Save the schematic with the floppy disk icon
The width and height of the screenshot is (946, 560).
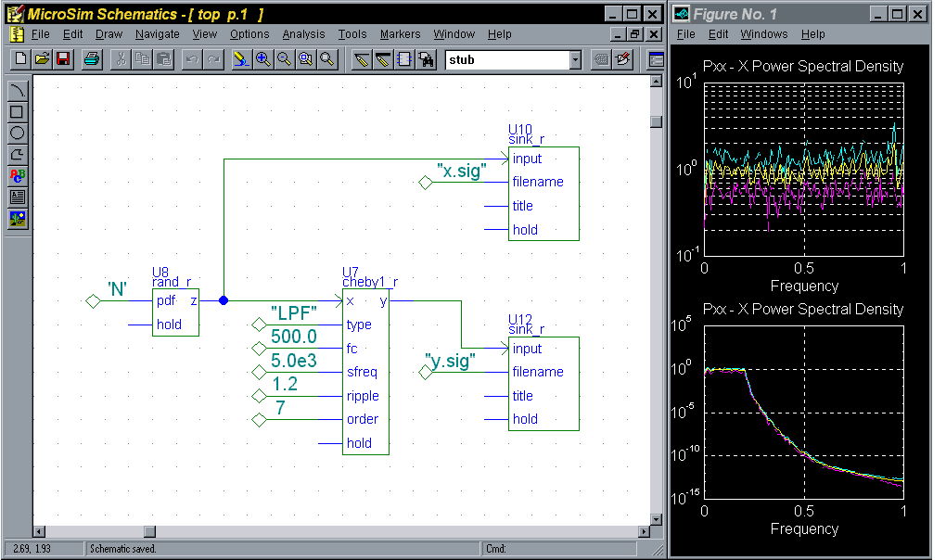[x=63, y=59]
